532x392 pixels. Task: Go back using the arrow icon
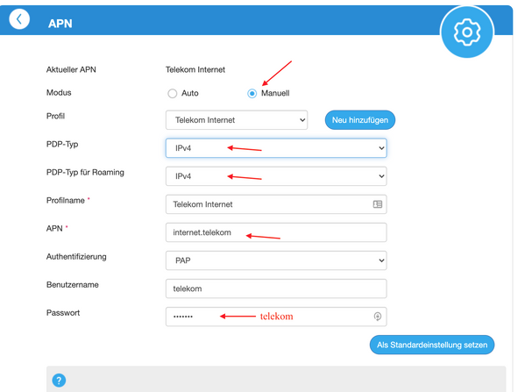coord(19,19)
